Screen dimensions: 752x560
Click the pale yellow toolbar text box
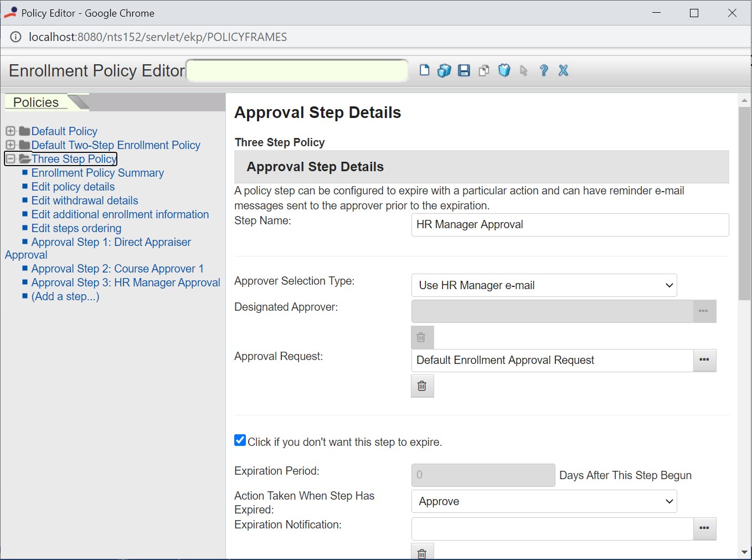297,70
